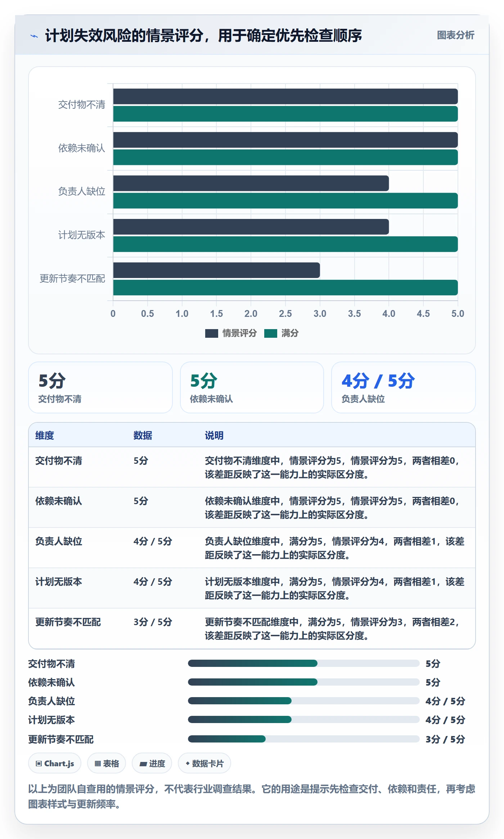
Task: Click the 更新节奏不匹配 progress bar
Action: coord(303,739)
